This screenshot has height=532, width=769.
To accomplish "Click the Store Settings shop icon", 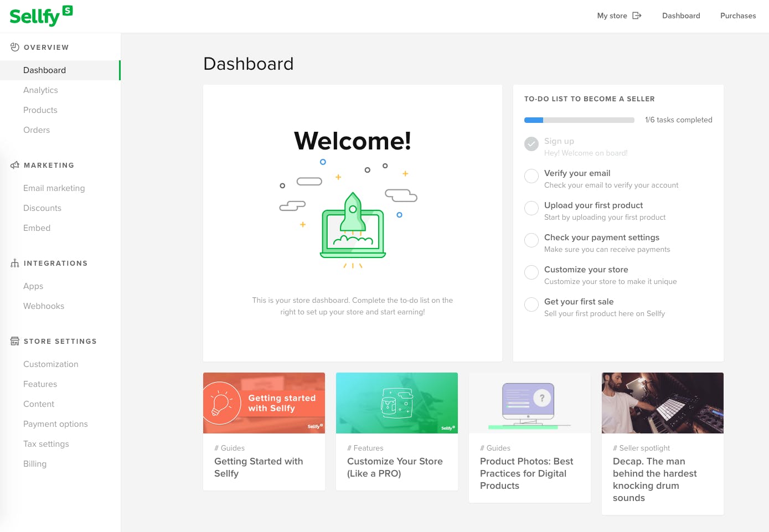I will coord(15,341).
